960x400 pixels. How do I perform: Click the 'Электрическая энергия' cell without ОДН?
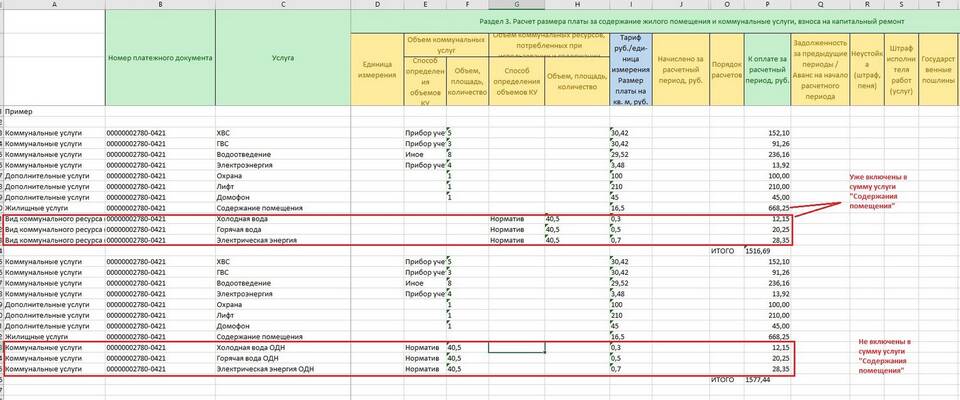[283, 240]
